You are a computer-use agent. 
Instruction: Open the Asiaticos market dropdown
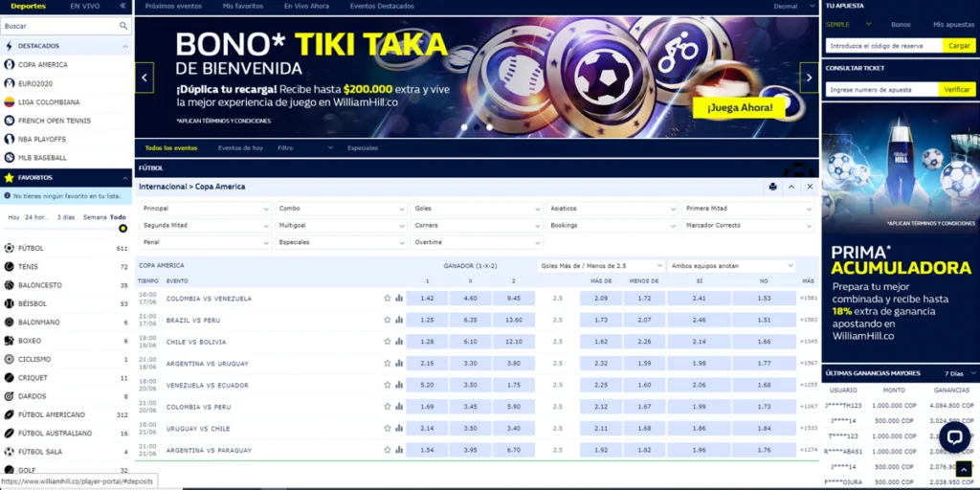point(612,208)
